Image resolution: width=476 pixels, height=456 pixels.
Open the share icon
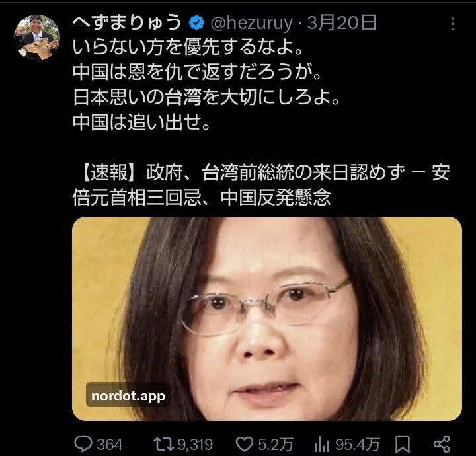click(x=442, y=445)
